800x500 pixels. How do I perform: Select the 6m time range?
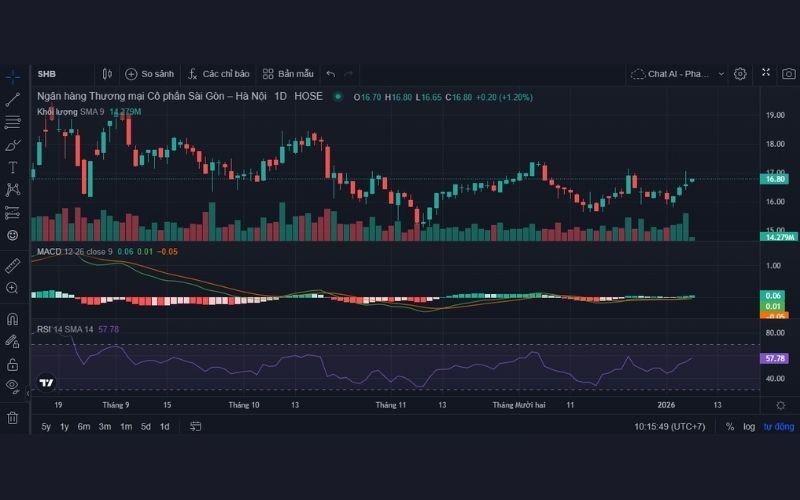pos(84,427)
